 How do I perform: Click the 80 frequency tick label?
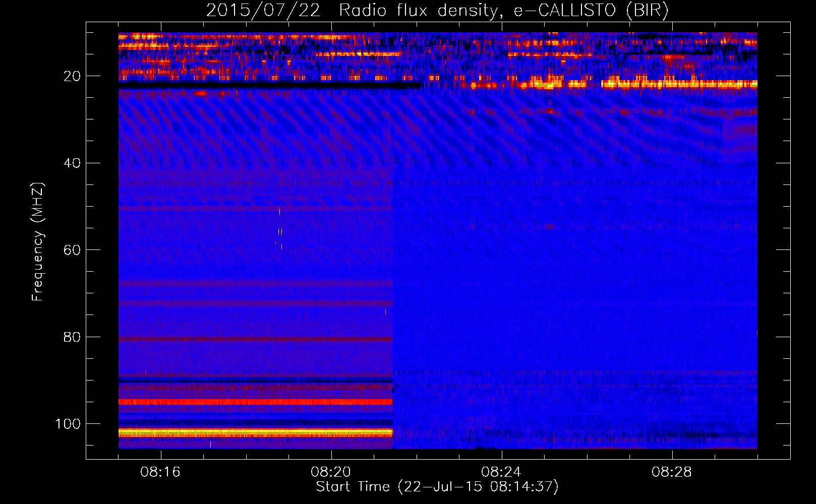tap(72, 337)
